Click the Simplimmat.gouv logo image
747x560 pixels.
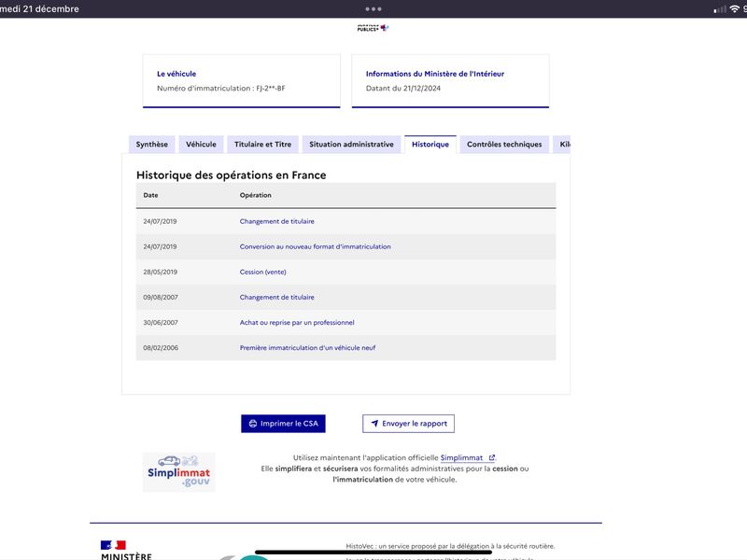pyautogui.click(x=178, y=472)
